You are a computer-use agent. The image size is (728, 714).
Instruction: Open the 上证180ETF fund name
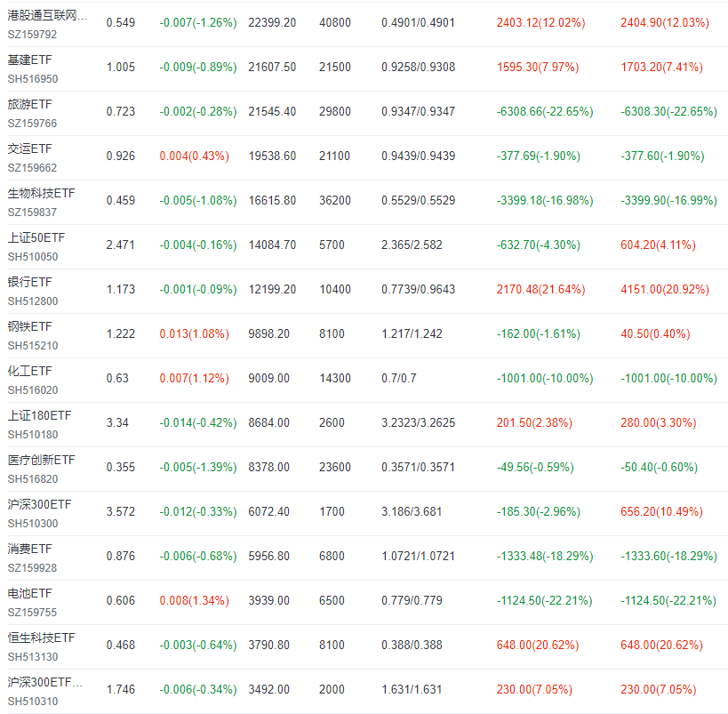coord(39,416)
